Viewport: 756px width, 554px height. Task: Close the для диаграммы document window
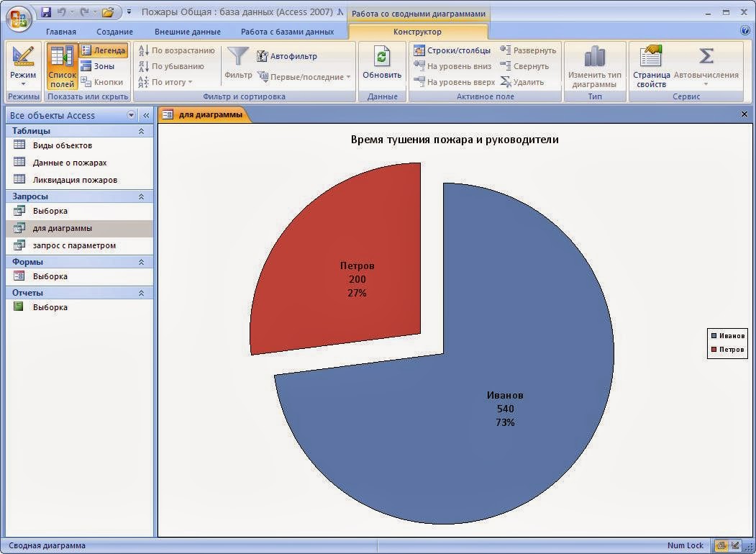[744, 114]
